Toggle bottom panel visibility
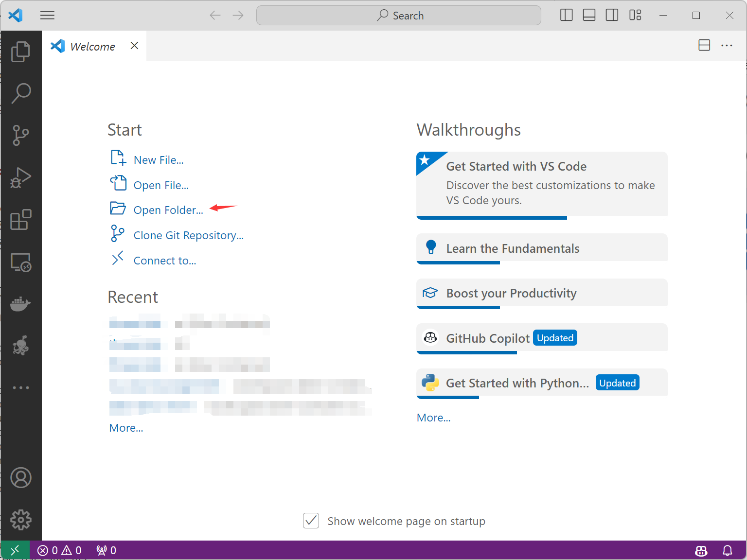Screen dimensions: 747x560 coord(589,15)
